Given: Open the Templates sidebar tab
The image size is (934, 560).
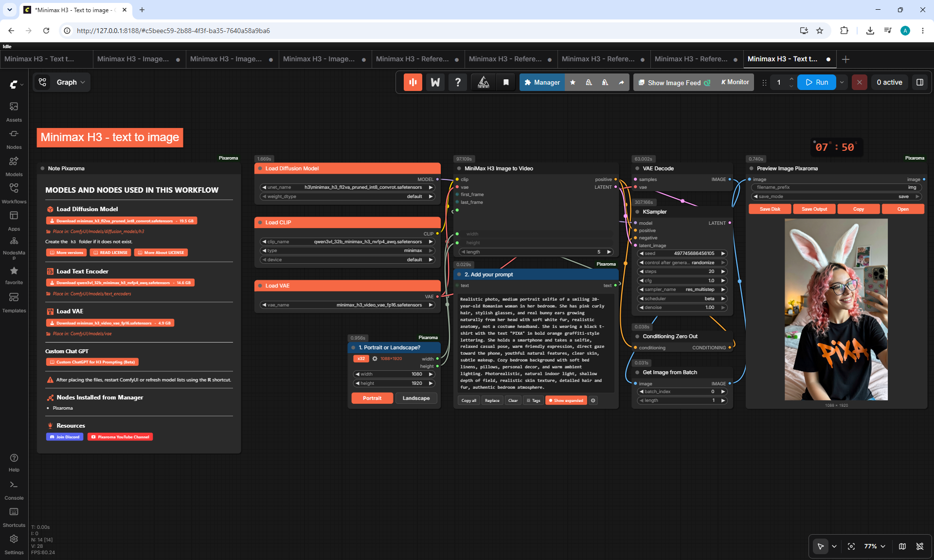Looking at the screenshot, I should pyautogui.click(x=14, y=302).
